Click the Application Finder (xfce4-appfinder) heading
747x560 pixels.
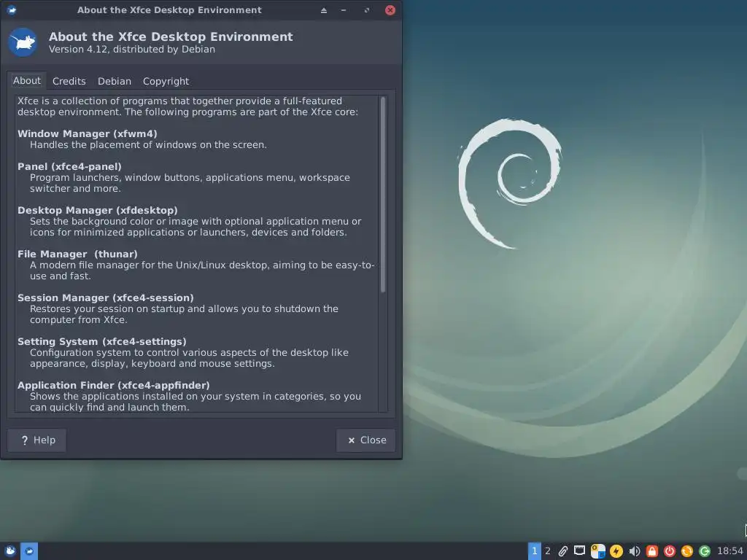(x=114, y=385)
